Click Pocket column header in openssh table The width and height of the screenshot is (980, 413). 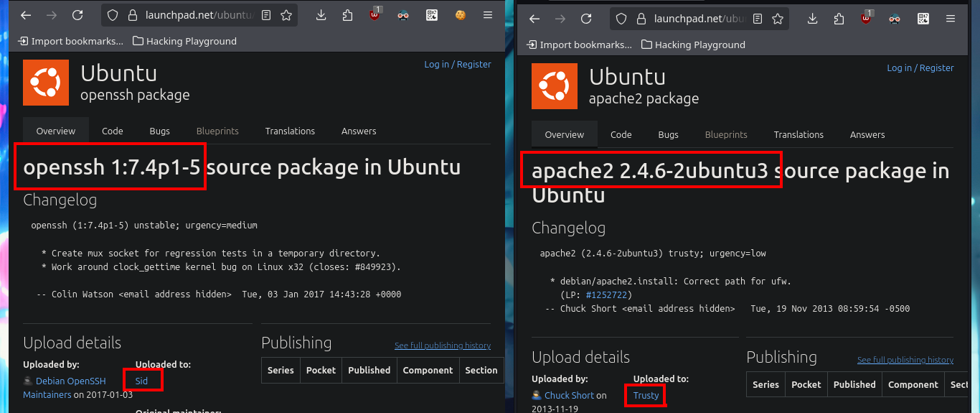(321, 370)
